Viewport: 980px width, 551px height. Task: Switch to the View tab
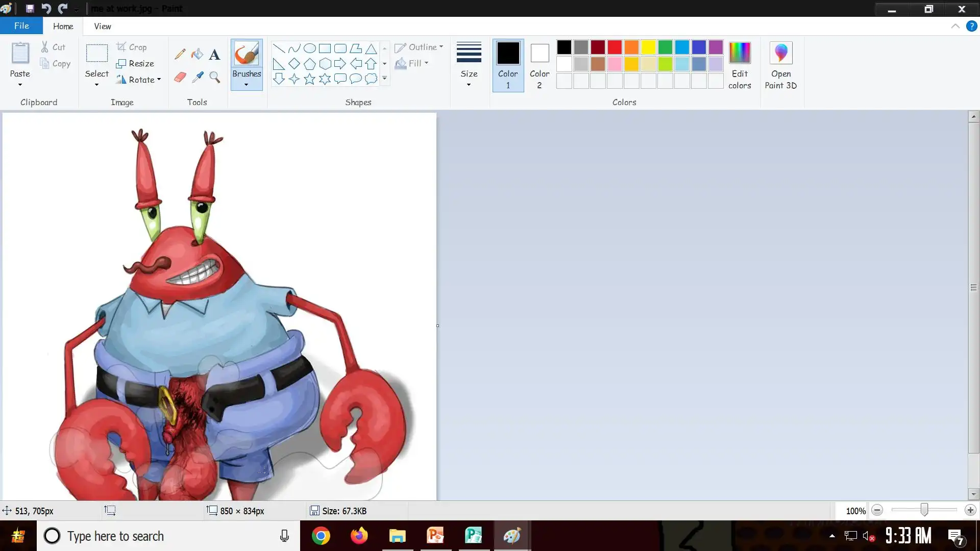point(102,26)
